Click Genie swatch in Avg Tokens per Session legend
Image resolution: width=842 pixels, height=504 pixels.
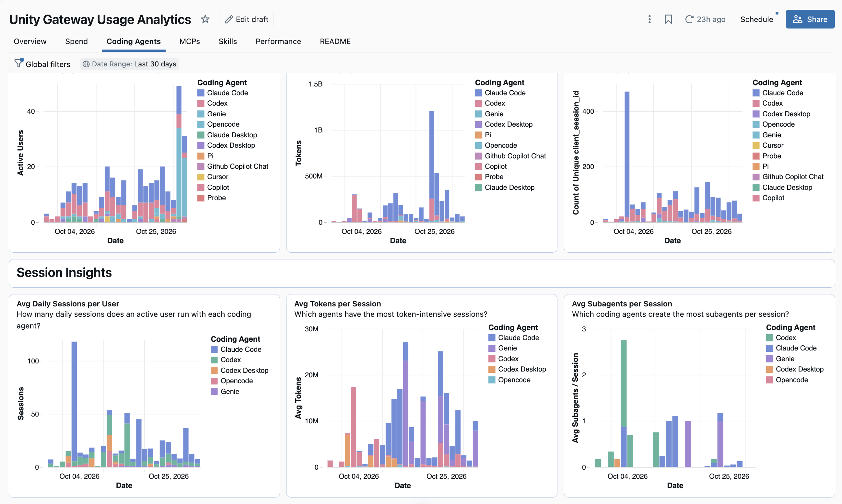coord(492,349)
